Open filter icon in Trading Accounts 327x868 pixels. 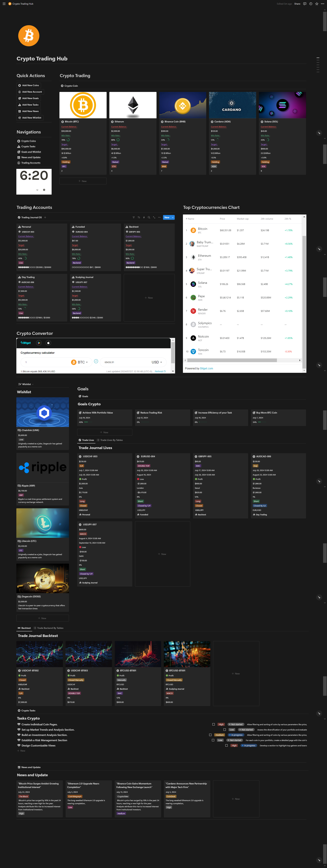[x=134, y=217]
